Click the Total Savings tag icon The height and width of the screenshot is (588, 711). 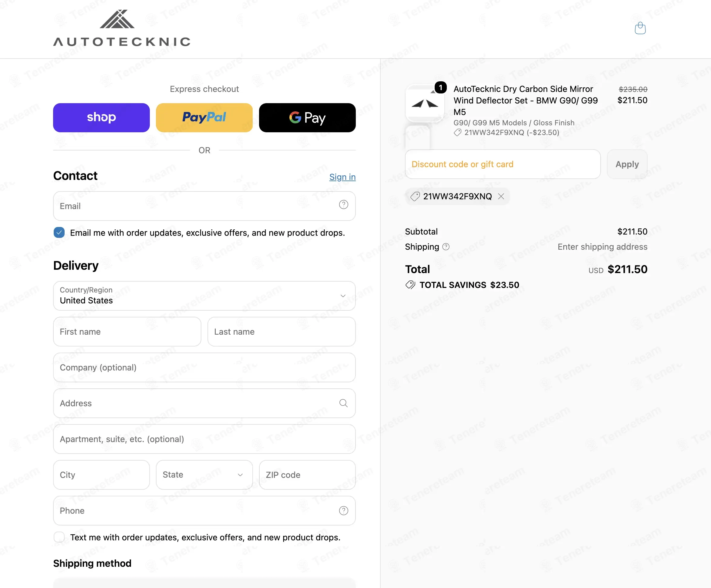[410, 285]
